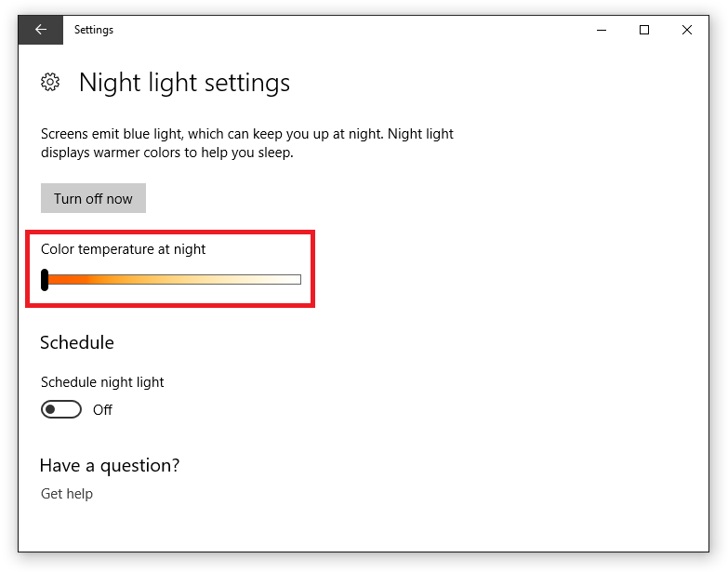Enable the Schedule night light toggle
The width and height of the screenshot is (728, 572).
(61, 409)
